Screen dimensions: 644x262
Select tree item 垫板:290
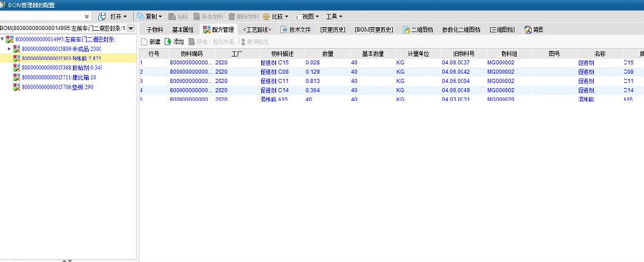tap(57, 87)
